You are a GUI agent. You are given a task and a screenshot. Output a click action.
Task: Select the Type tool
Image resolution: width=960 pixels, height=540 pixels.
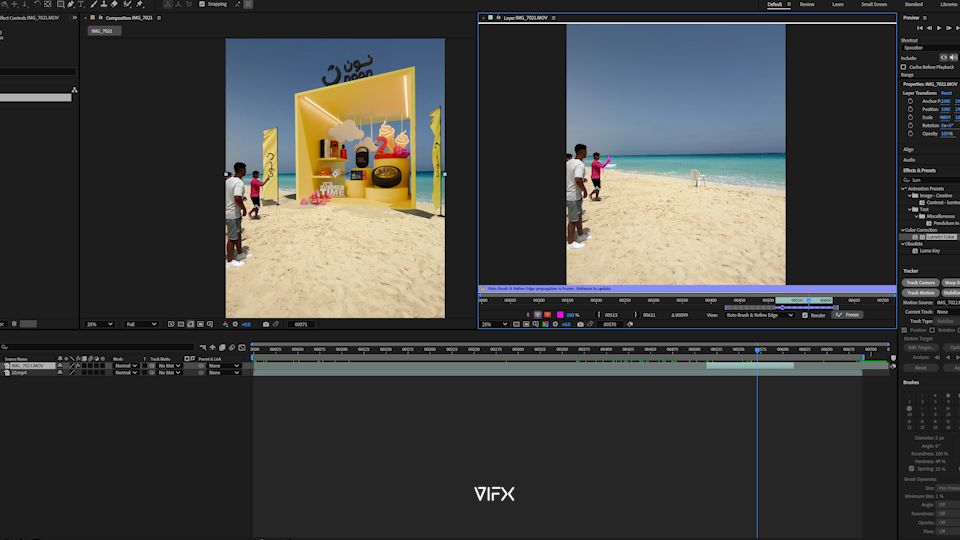click(x=81, y=4)
